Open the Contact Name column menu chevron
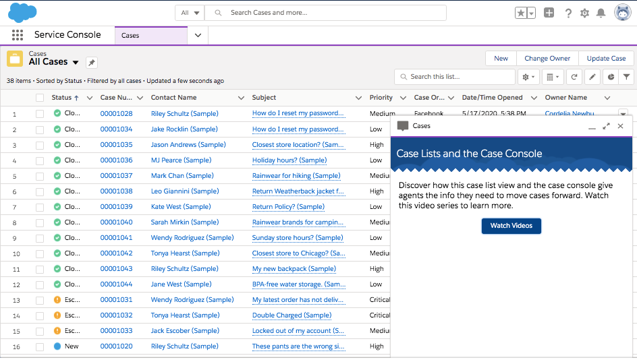Image resolution: width=637 pixels, height=364 pixels. pos(241,98)
